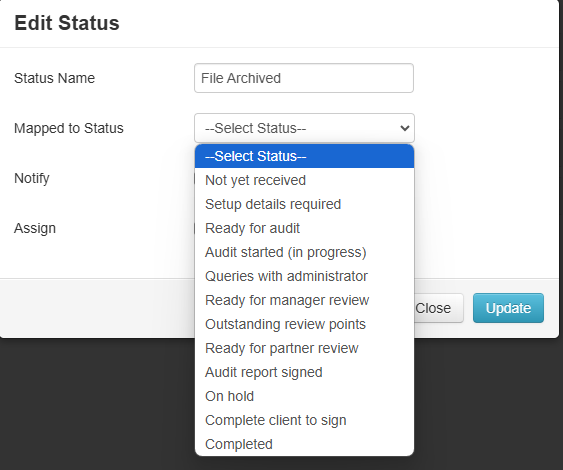The width and height of the screenshot is (563, 470).
Task: Click the Notify label
Action: pyautogui.click(x=32, y=178)
